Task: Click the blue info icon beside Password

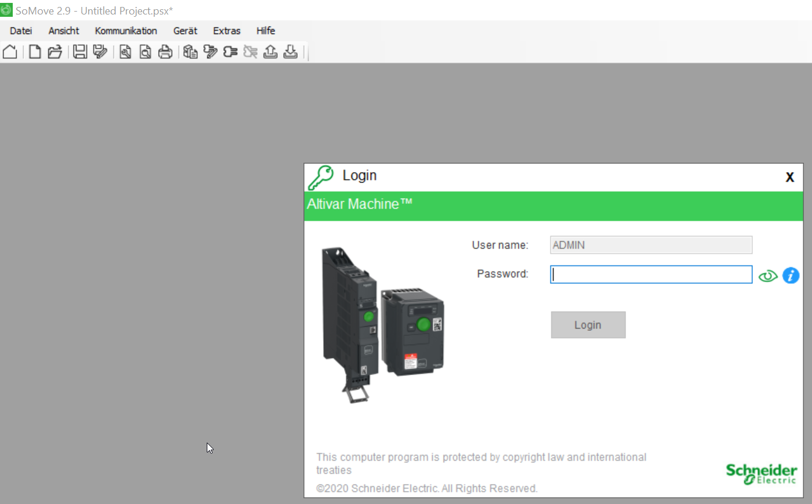Action: tap(791, 276)
